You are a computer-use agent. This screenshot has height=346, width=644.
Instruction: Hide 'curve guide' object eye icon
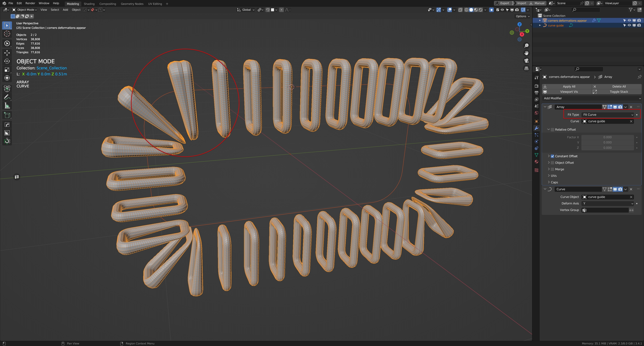629,25
